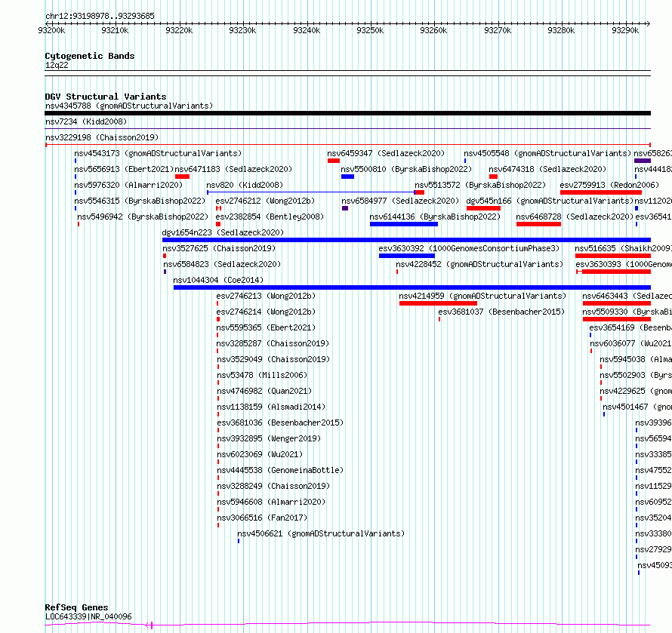The width and height of the screenshot is (672, 633).
Task: Click the nsv820 (Kidd2008) variant label
Action: click(245, 185)
